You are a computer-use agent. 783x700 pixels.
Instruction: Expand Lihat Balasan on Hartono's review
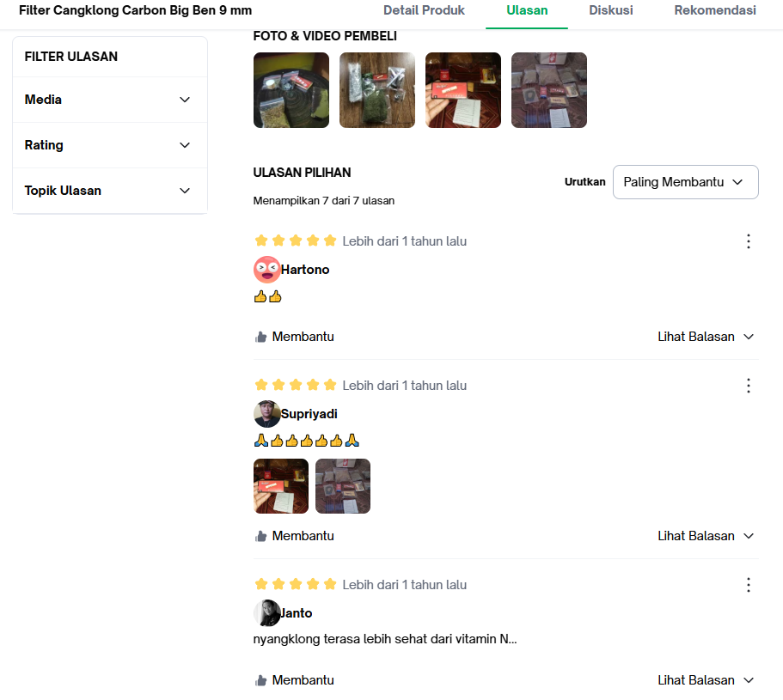(x=705, y=337)
